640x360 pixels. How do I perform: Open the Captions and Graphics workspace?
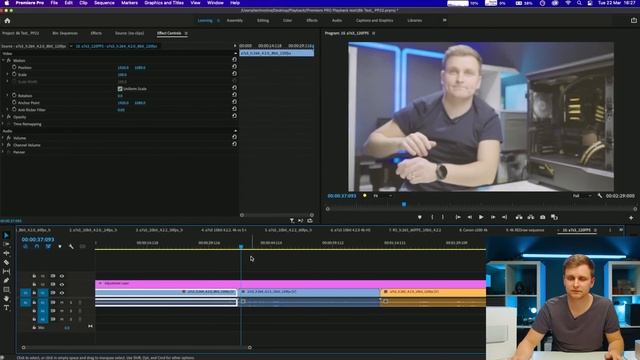tap(374, 20)
